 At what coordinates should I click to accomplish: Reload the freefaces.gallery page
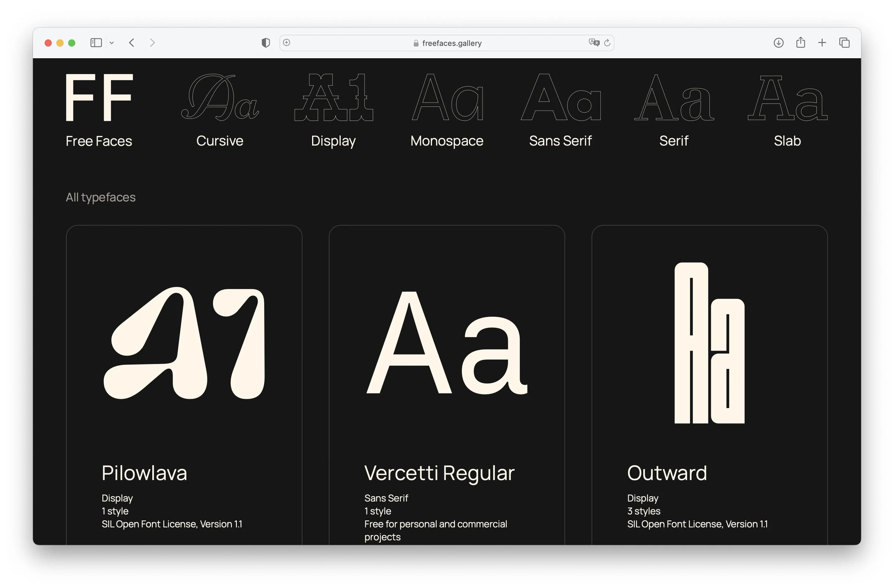(607, 43)
